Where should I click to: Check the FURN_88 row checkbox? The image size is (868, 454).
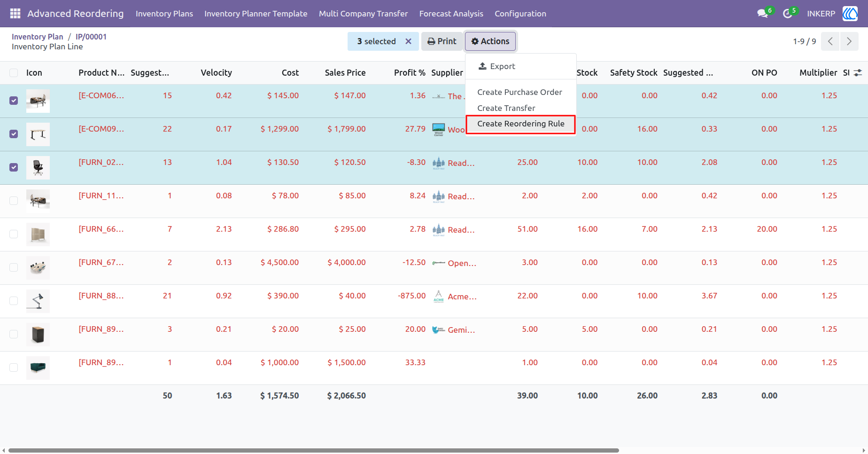[x=14, y=301]
